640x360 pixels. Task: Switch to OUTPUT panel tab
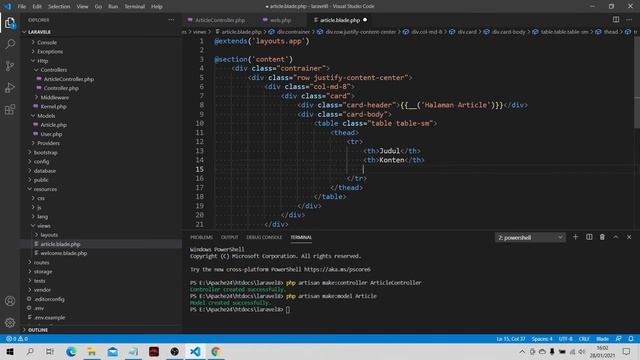[229, 237]
